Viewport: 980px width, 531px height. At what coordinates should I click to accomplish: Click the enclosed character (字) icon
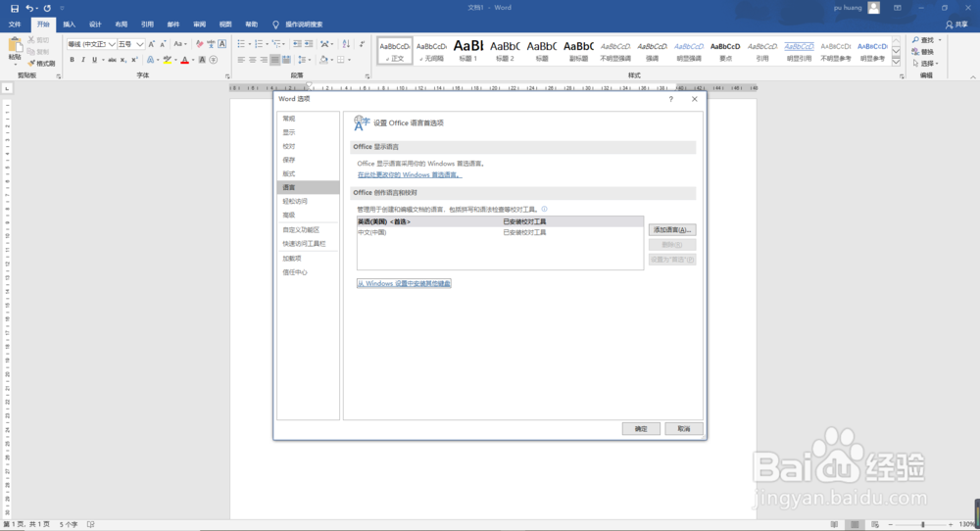pyautogui.click(x=213, y=60)
